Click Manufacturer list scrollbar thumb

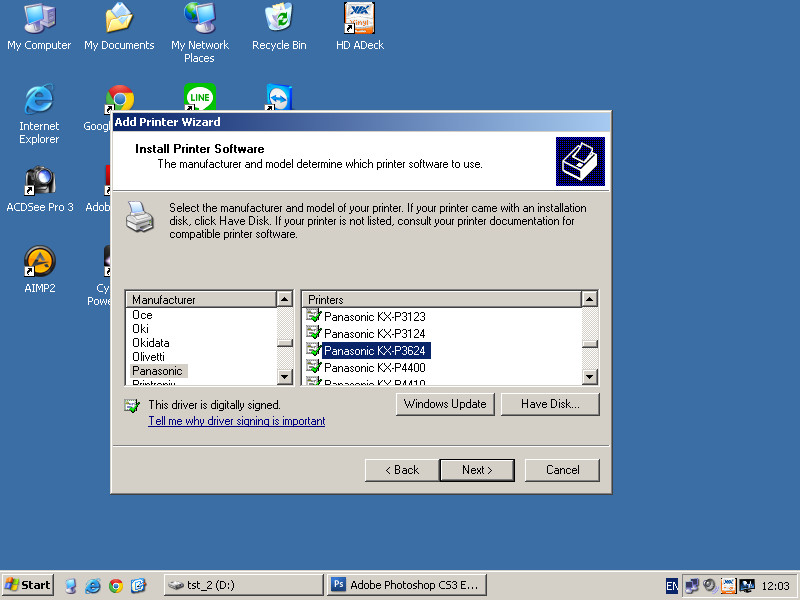(285, 343)
